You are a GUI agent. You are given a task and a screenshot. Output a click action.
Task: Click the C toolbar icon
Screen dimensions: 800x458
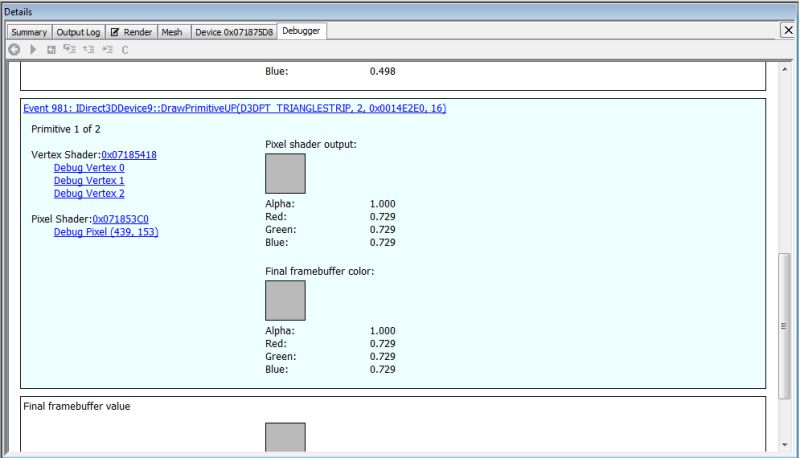125,50
